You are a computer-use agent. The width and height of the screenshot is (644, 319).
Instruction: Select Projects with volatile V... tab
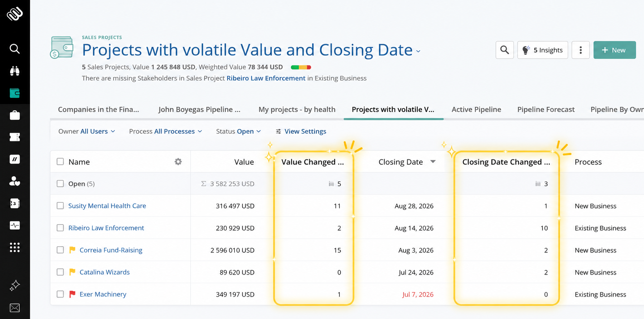pyautogui.click(x=393, y=109)
